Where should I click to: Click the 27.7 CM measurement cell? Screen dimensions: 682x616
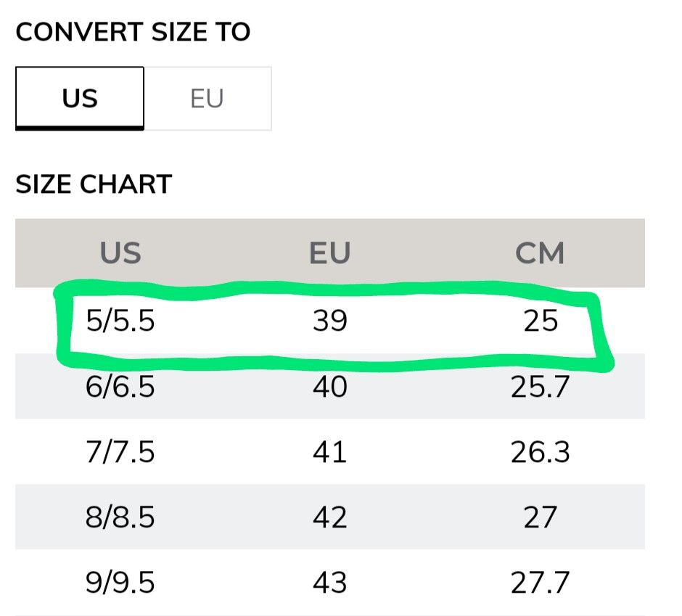(x=540, y=583)
